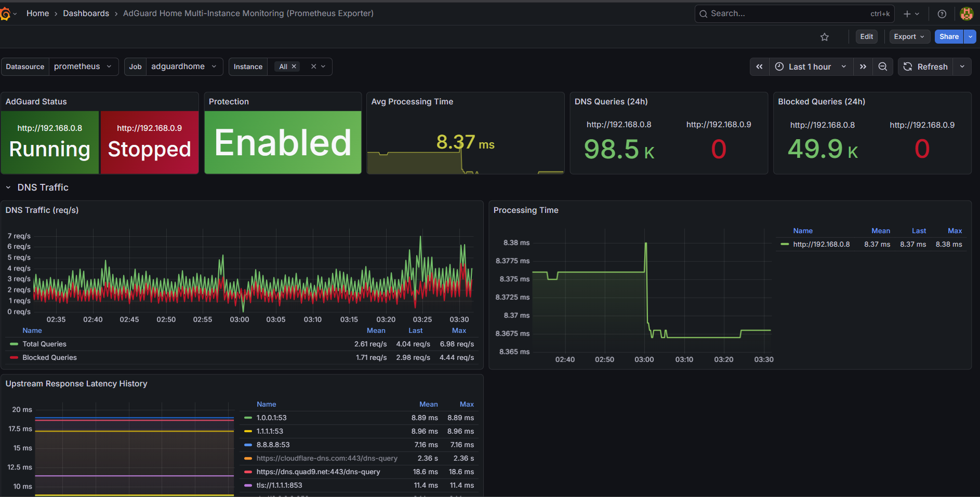Click the Avg Processing Time panel title
Viewport: 980px width, 497px height.
tap(412, 102)
